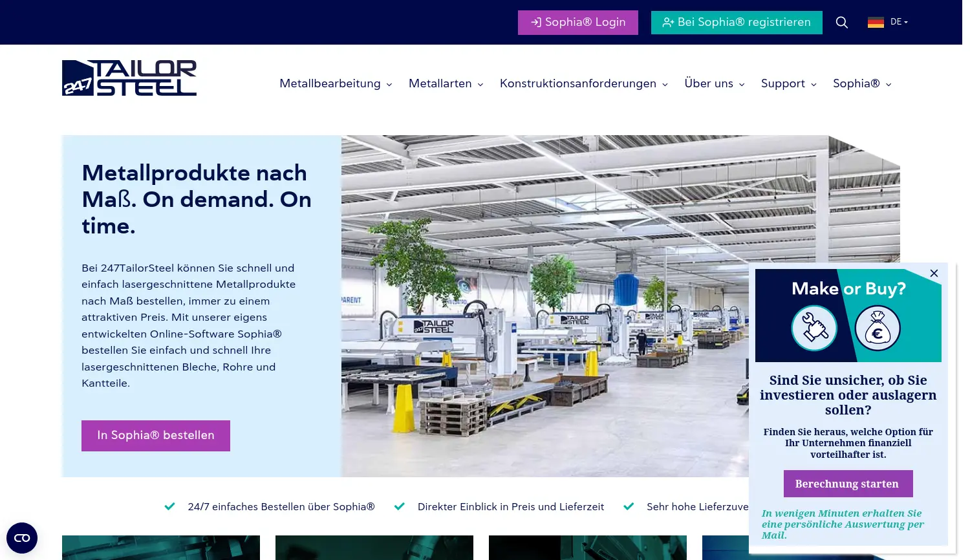
Task: Click checkmark beside Sehr hohe Lieferzuverlässigkeit
Action: click(x=628, y=506)
